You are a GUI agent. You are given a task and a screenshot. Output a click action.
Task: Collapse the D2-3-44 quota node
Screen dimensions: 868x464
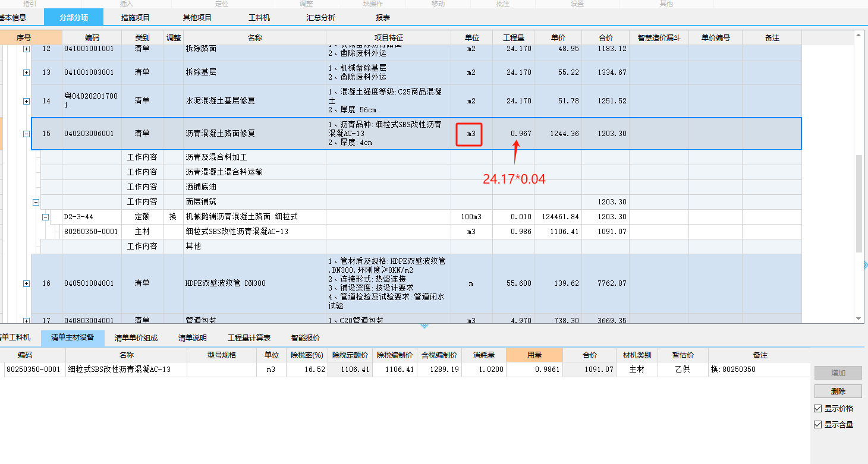[x=45, y=217]
